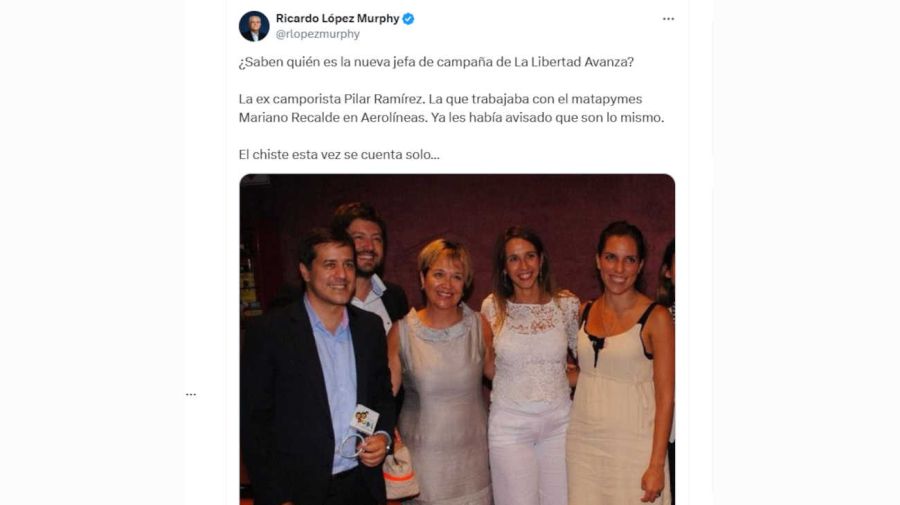The image size is (900, 505).
Task: Click the woman in the gray dress
Action: click(x=442, y=373)
